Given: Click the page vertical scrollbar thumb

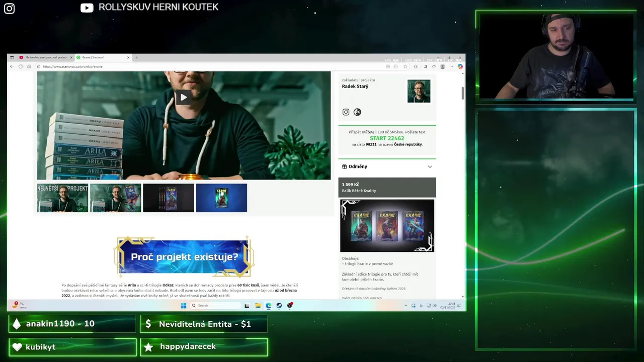Looking at the screenshot, I should (463, 93).
